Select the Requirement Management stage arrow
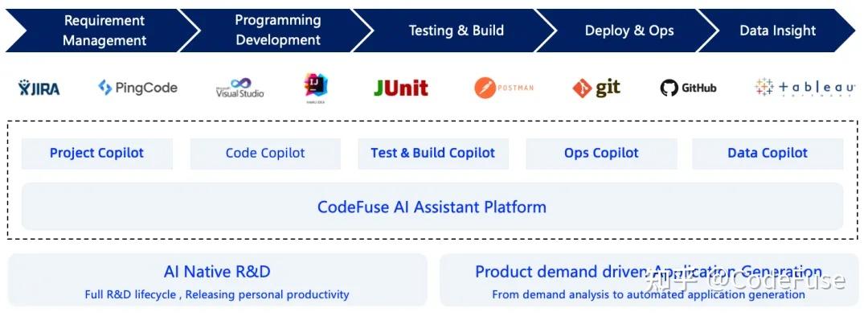 pos(103,31)
